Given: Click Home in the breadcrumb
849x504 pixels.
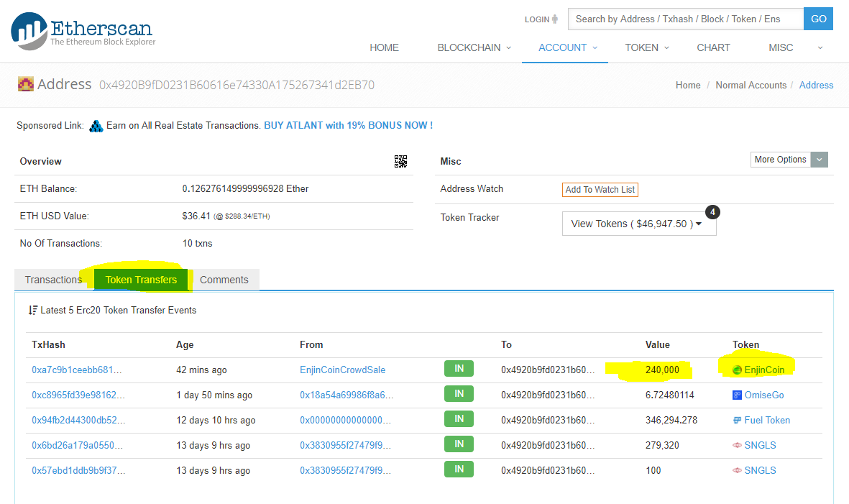Looking at the screenshot, I should coord(688,86).
